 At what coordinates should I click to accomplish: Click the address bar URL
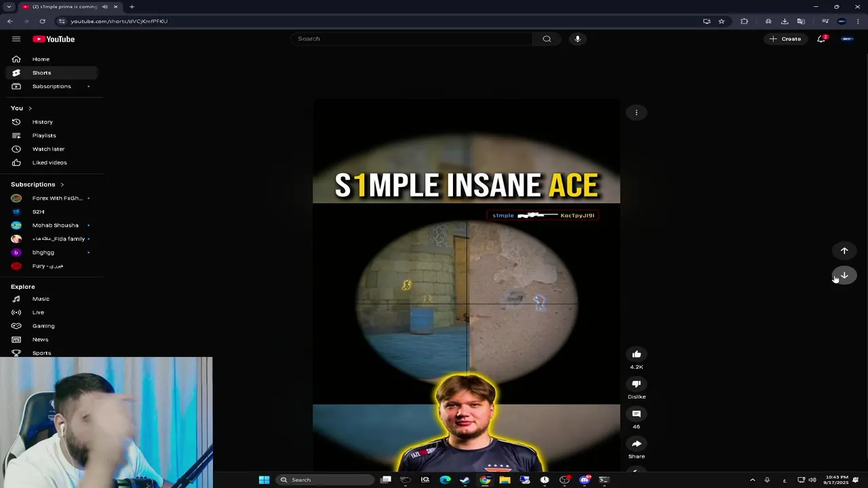click(x=119, y=21)
